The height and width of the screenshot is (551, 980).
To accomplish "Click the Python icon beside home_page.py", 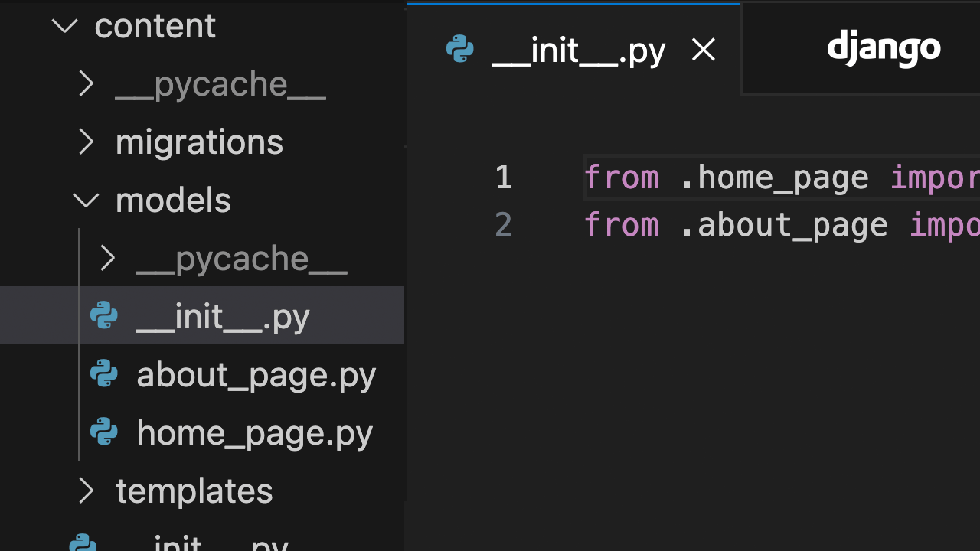I will click(103, 432).
